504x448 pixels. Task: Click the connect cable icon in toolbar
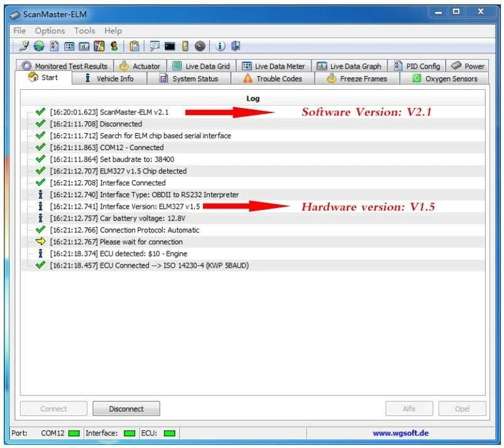pos(24,46)
